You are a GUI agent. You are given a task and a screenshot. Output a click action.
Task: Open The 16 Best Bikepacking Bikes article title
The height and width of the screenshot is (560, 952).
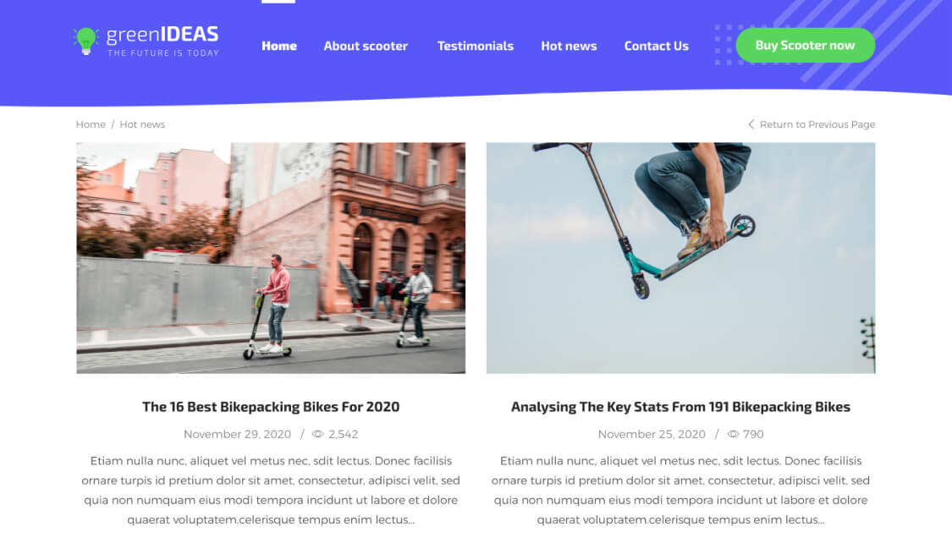pyautogui.click(x=271, y=407)
